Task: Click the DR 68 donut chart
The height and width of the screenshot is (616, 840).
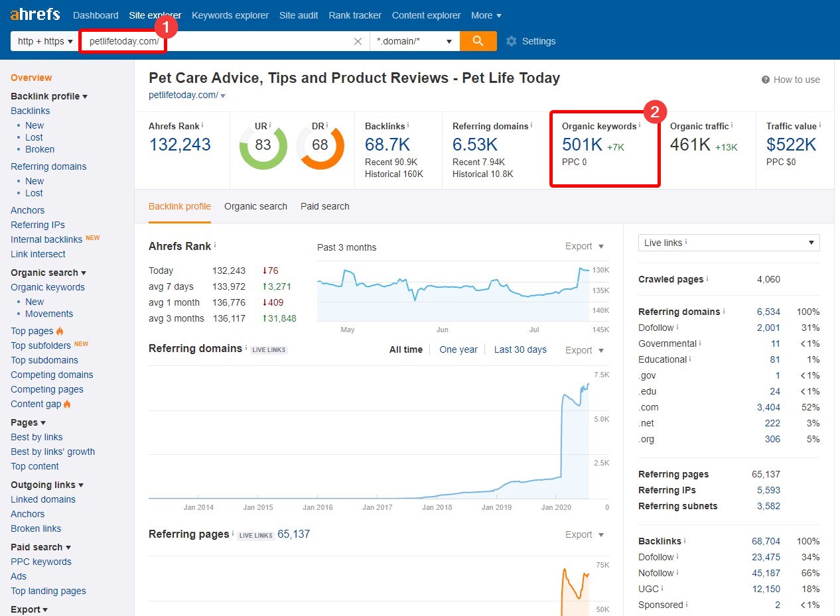Action: click(x=320, y=145)
